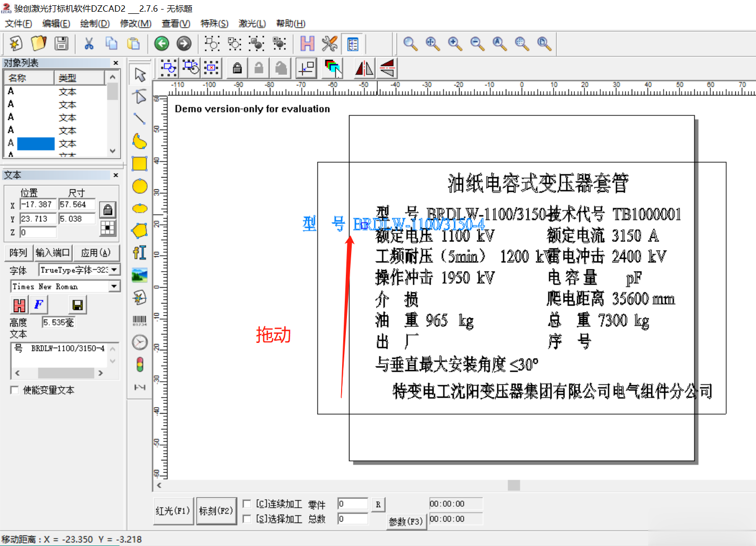
Task: Click the X position field
Action: coord(38,204)
